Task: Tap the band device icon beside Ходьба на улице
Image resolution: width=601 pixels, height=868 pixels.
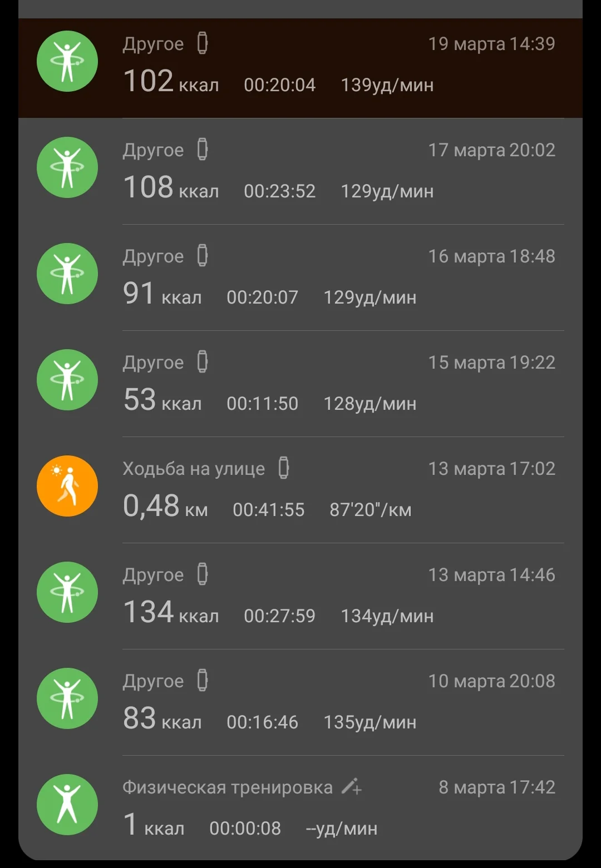Action: 284,468
